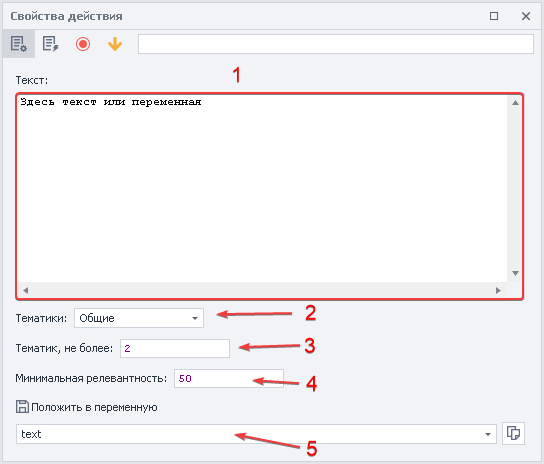This screenshot has width=544, height=464.
Task: Click the Свойства действия window title
Action: pos(66,16)
